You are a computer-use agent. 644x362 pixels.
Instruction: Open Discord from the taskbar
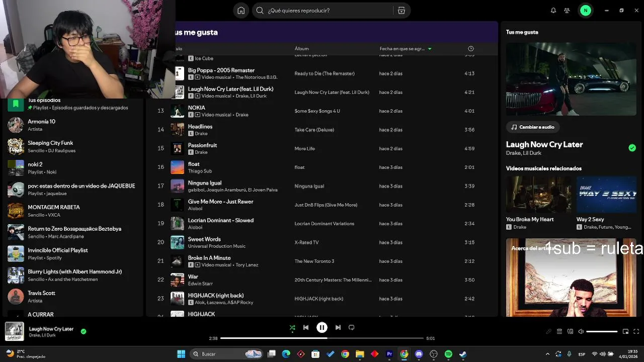[419, 354]
